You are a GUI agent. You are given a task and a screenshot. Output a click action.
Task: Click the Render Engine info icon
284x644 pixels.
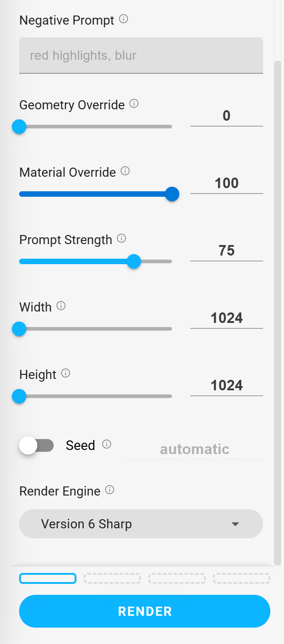[x=110, y=490]
